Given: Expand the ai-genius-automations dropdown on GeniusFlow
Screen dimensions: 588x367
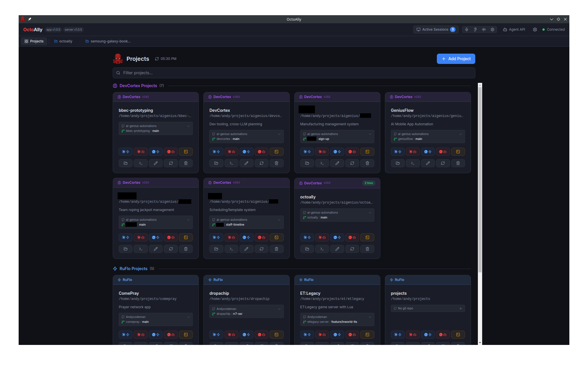Looking at the screenshot, I should tap(461, 134).
